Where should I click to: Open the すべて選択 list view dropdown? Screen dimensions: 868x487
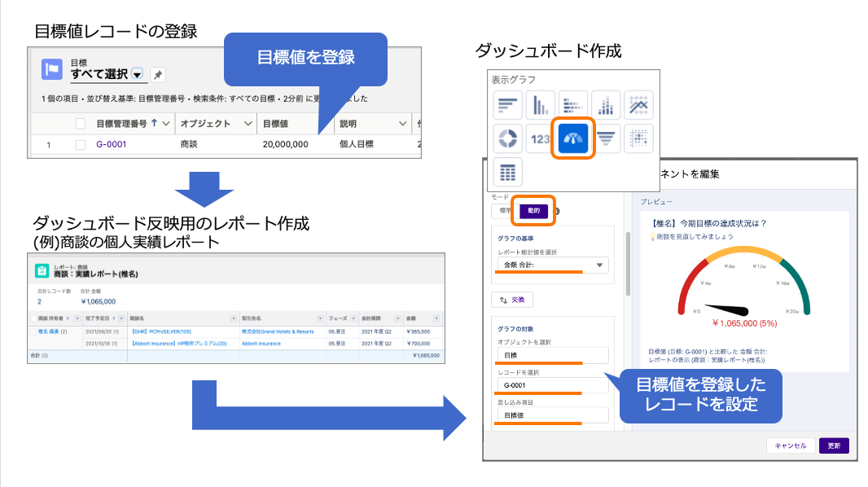[x=138, y=74]
